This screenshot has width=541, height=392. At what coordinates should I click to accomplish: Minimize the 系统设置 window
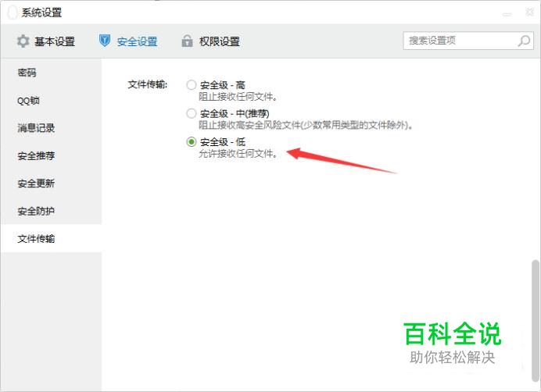tap(507, 14)
